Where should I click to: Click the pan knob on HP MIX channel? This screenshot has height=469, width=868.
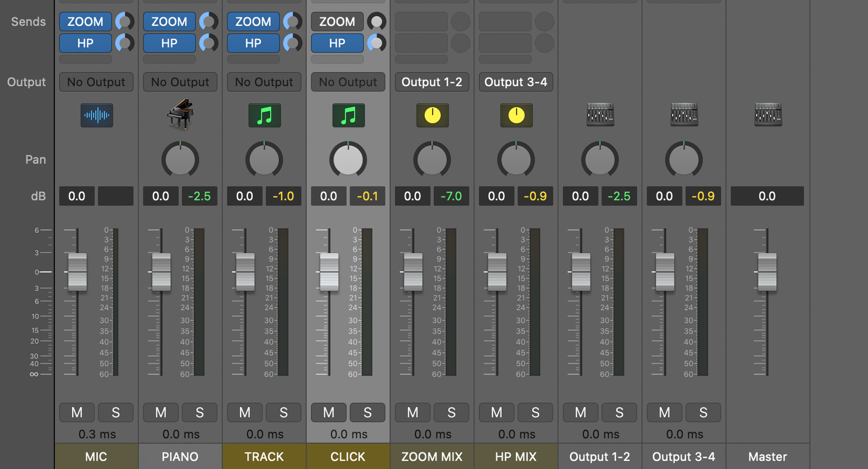pyautogui.click(x=516, y=159)
